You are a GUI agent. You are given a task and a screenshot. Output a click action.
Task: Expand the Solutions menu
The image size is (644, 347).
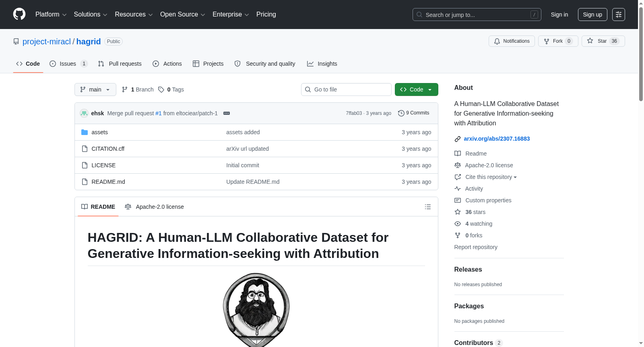(91, 15)
